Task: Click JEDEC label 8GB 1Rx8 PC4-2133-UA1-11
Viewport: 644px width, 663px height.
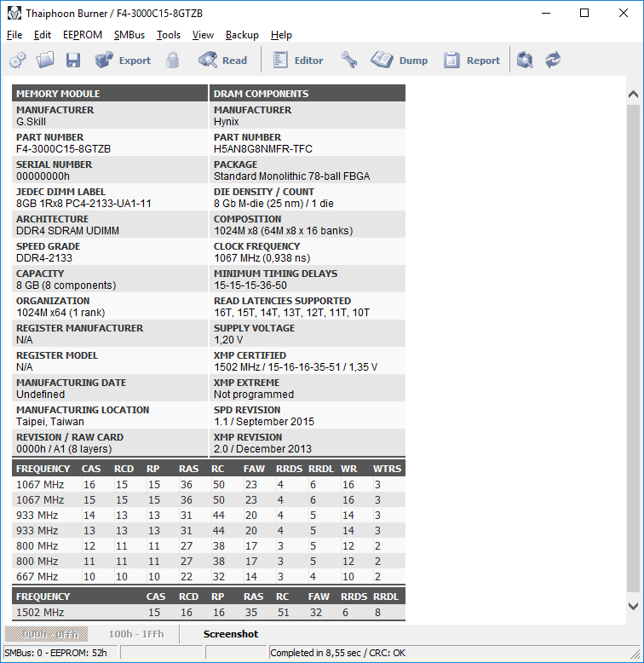Action: coord(83,204)
